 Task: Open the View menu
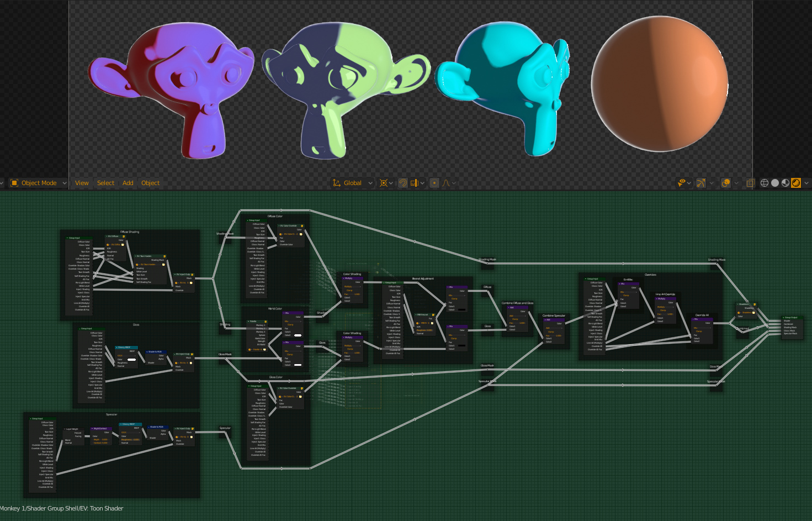82,183
